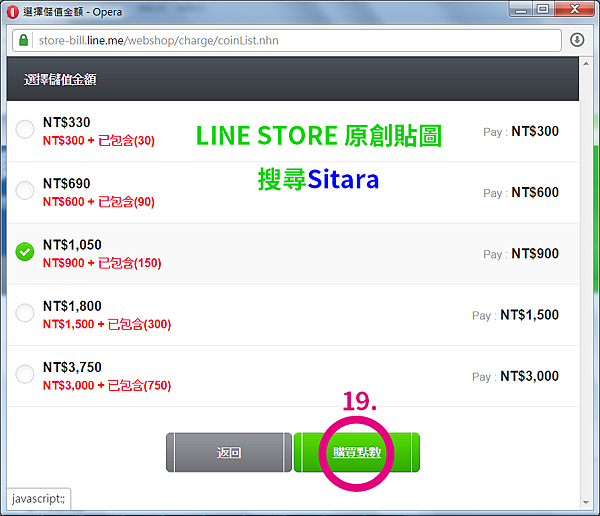Click the green padlock security icon

(x=23, y=40)
